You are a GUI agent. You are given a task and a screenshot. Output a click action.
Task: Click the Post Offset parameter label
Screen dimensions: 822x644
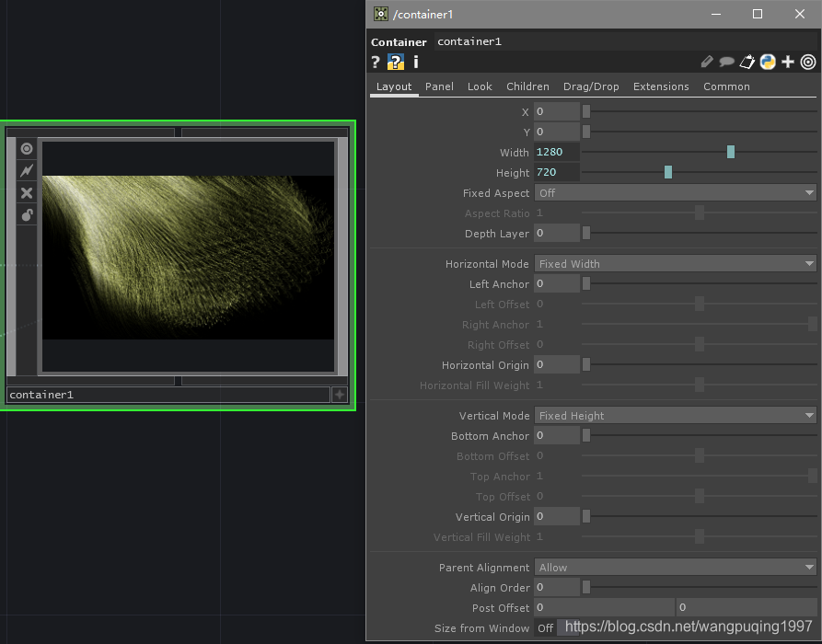[501, 608]
